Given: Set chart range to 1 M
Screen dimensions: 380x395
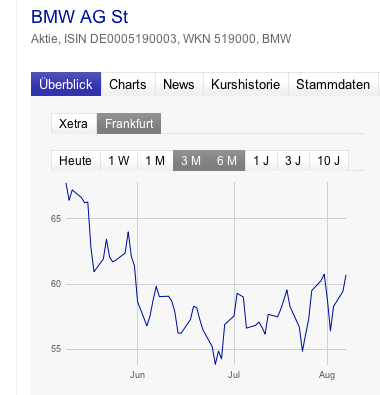Looking at the screenshot, I should click(x=155, y=161).
